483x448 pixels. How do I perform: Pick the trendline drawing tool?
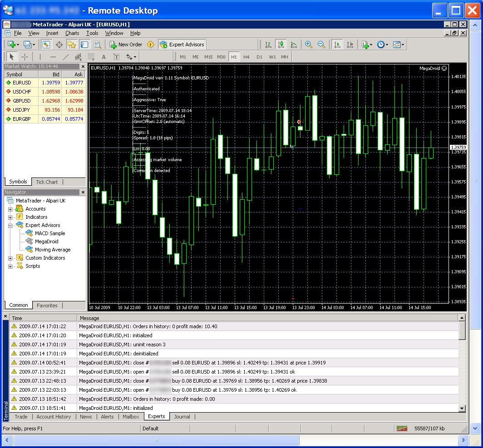[66, 57]
